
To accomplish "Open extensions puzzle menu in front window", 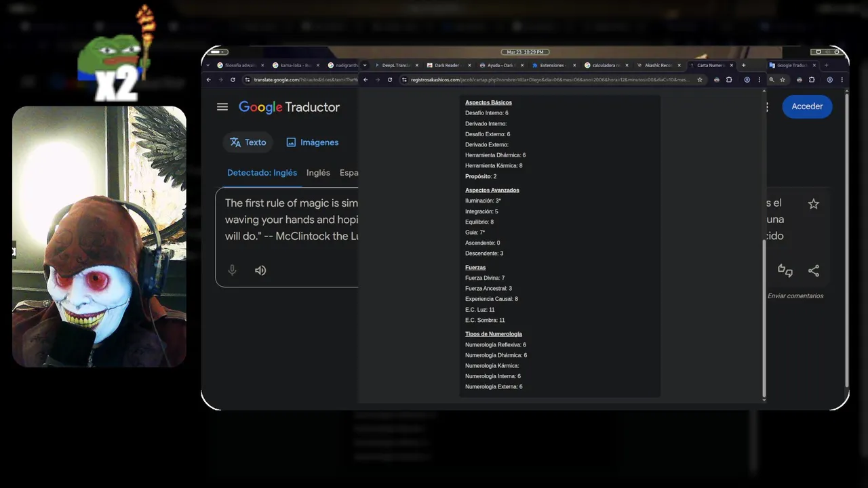I will 729,79.
